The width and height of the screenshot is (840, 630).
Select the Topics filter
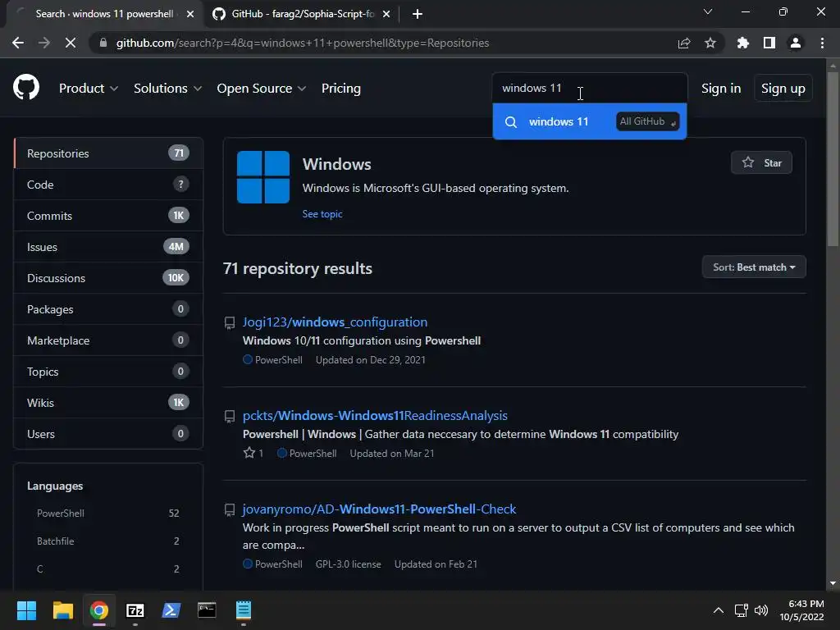(108, 372)
